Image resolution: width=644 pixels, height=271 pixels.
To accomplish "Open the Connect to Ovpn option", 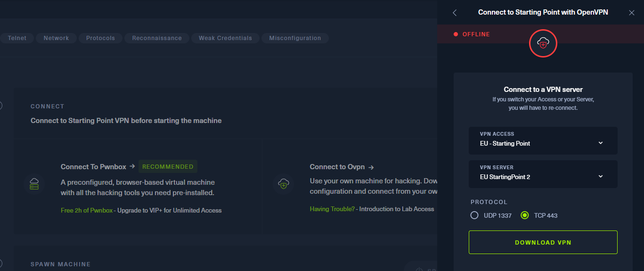I will point(338,167).
